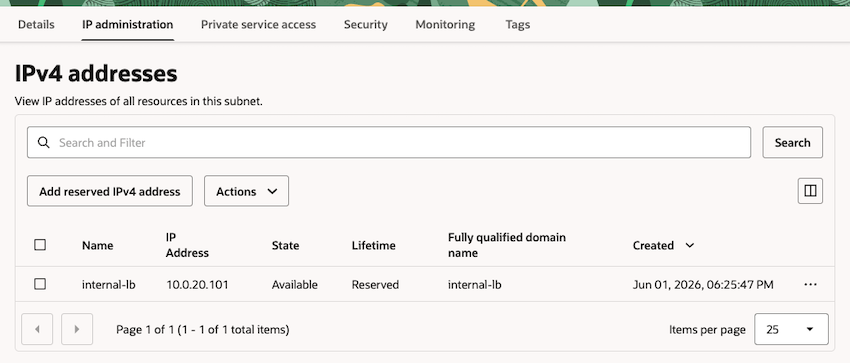This screenshot has height=363, width=850.
Task: Click the Lifetime column header
Action: [374, 245]
